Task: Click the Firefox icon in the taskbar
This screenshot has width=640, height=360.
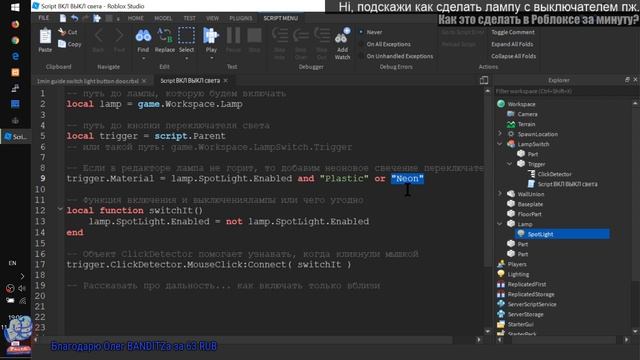Action: (15, 24)
